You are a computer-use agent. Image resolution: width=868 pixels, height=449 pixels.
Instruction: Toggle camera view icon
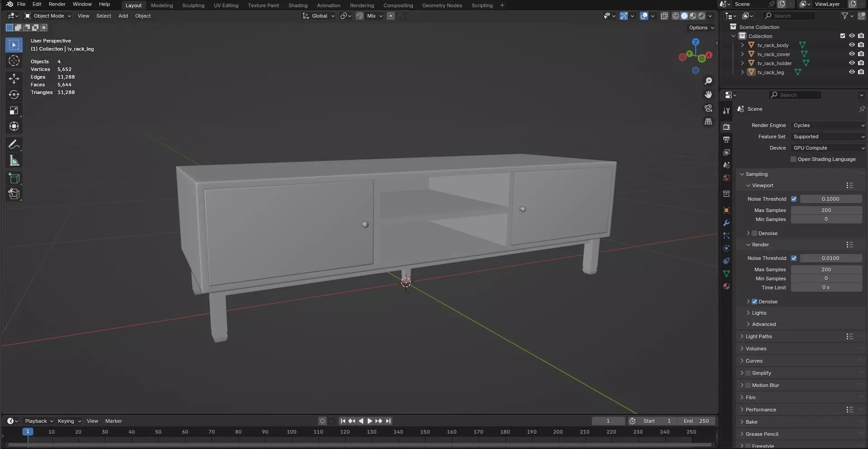(x=708, y=108)
